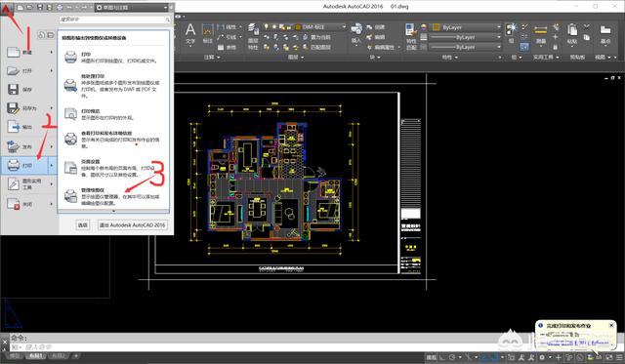Click the Match Properties (特性匹配) icon

[410, 37]
